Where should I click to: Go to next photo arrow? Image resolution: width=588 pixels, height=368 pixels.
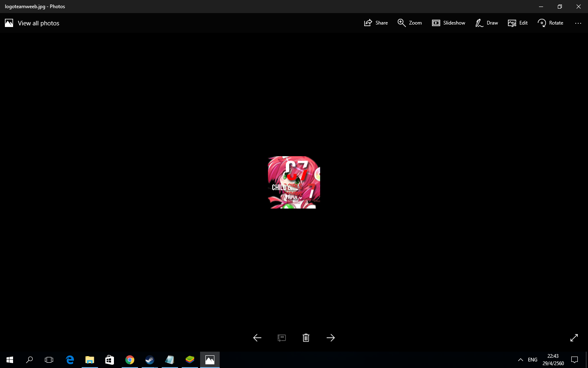331,338
